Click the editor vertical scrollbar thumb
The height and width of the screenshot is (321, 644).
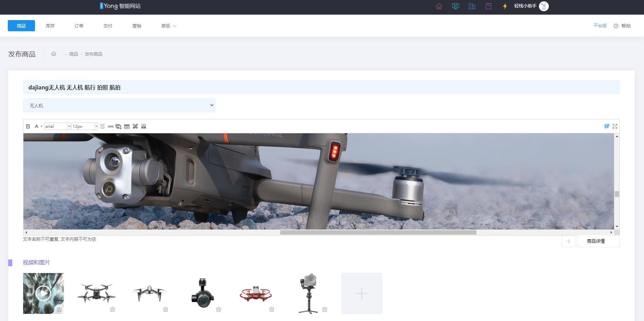617,194
